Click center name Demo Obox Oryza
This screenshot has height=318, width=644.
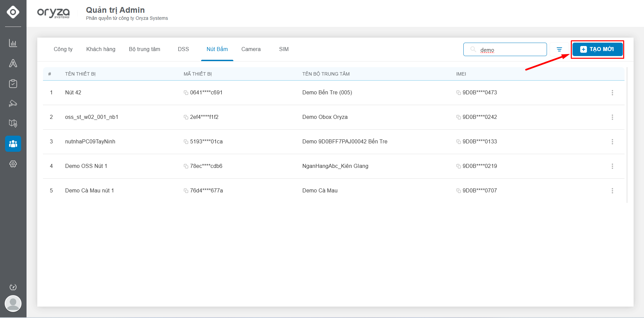coord(325,117)
